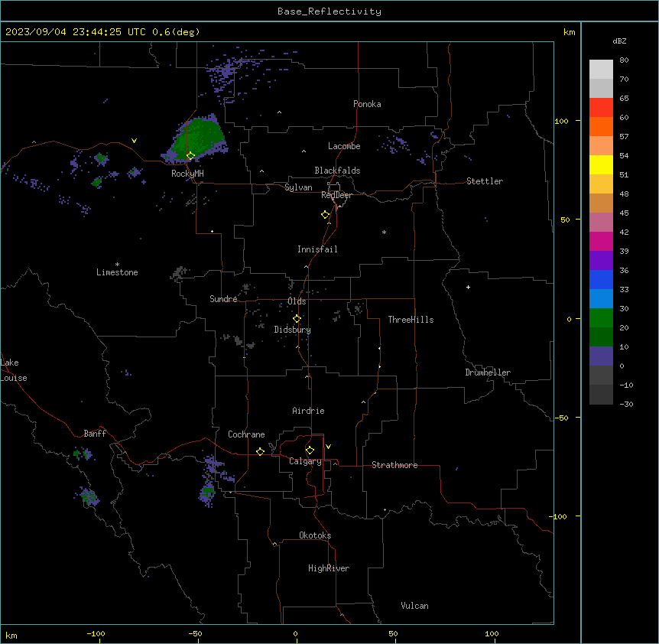Click the Olds town label
The image size is (659, 644).
click(x=297, y=301)
